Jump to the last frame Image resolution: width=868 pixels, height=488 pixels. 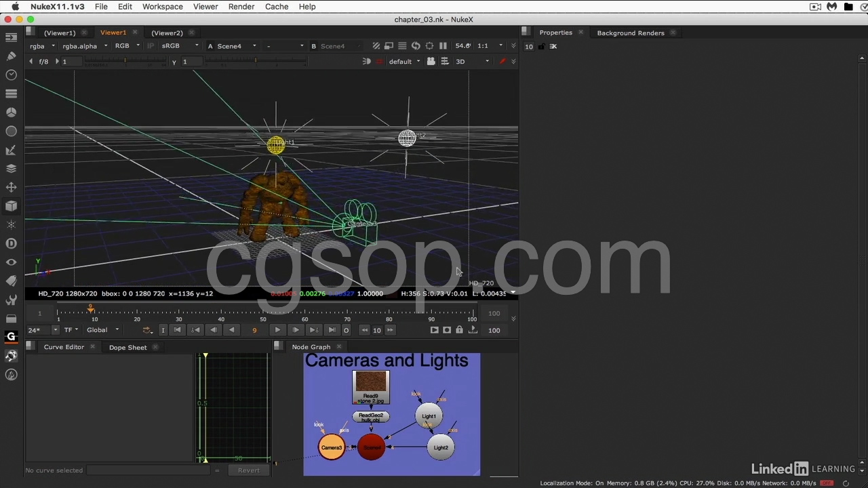[x=332, y=330]
